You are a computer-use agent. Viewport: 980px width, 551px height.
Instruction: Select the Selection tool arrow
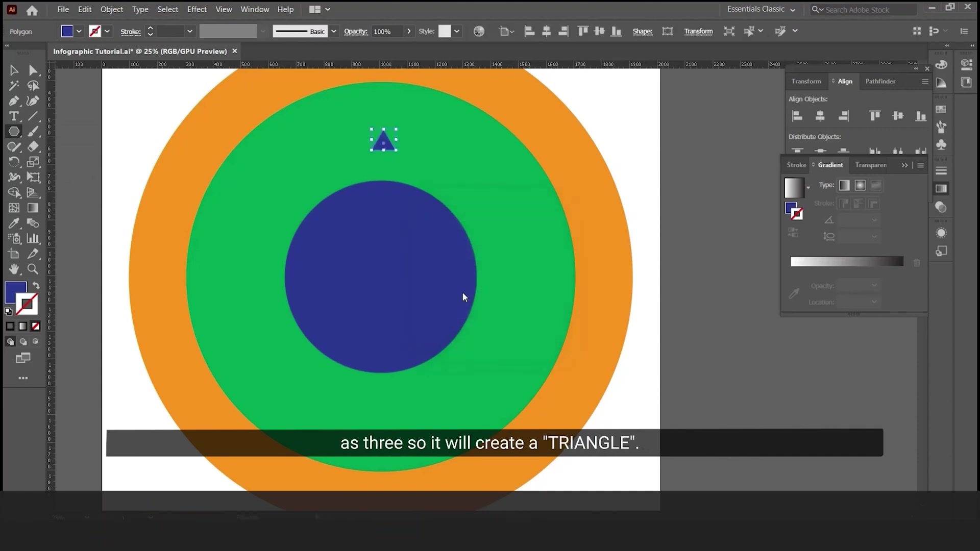[x=14, y=70]
